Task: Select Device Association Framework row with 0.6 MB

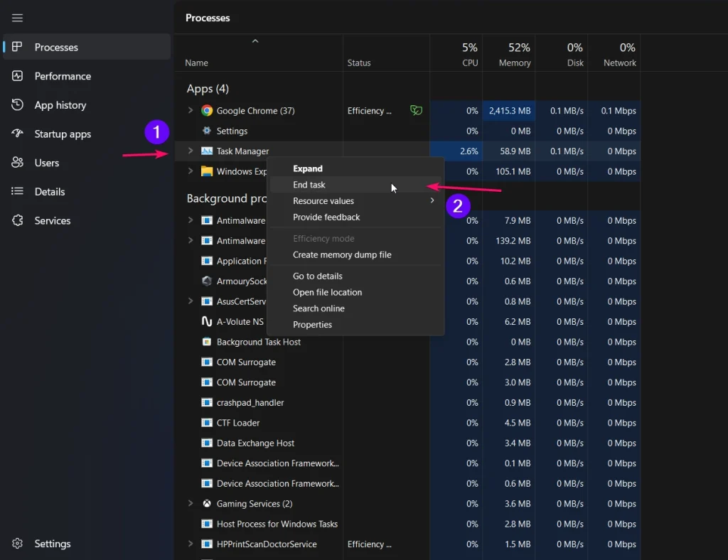Action: click(x=407, y=483)
